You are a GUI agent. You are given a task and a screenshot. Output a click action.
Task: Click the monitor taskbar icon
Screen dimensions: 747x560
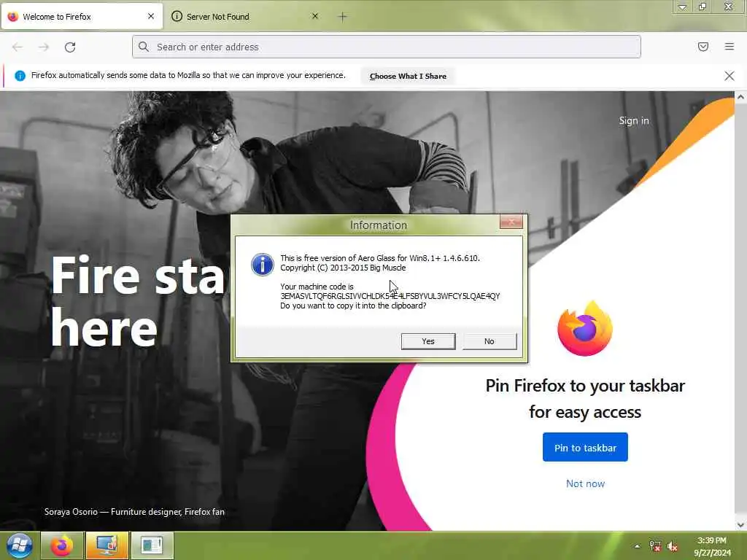click(107, 545)
